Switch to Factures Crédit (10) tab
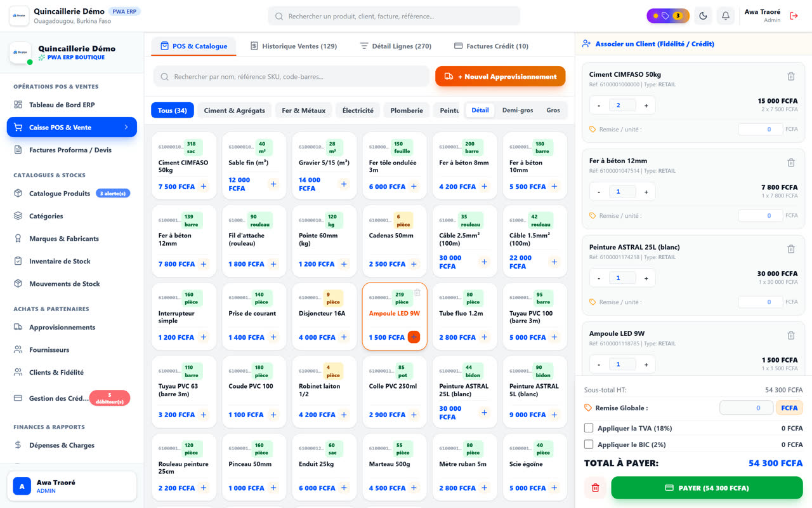Screen dimensions: 812x508 pos(491,46)
